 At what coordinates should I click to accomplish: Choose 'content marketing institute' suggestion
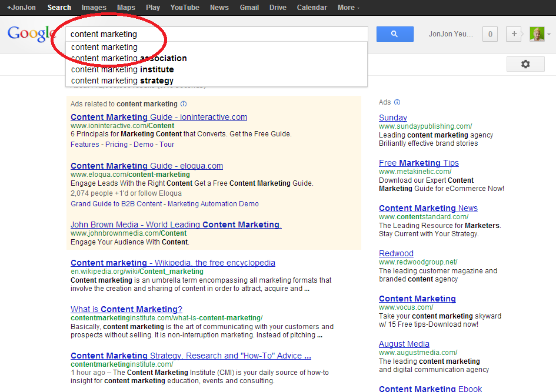(217, 69)
